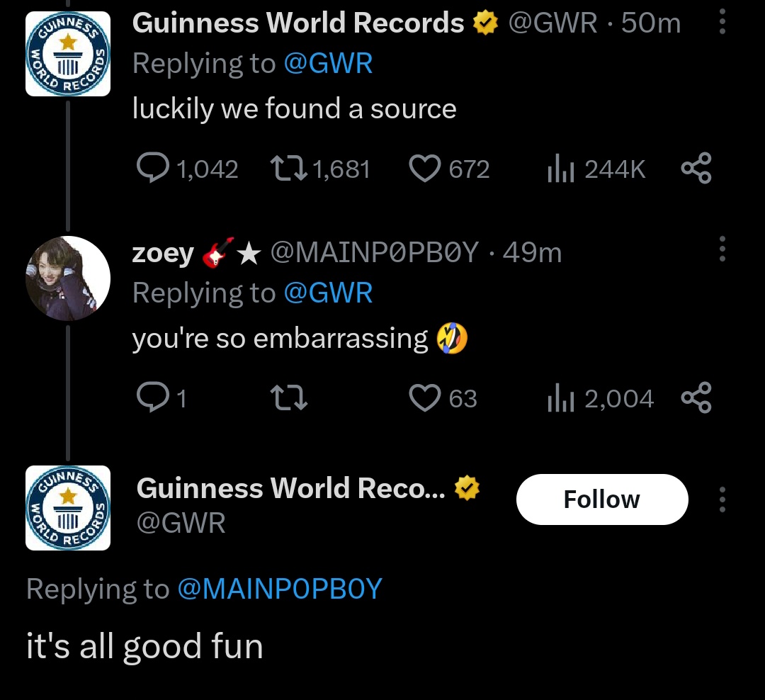Like zoey's tweet with 63 likes
This screenshot has width=765, height=700.
(426, 398)
